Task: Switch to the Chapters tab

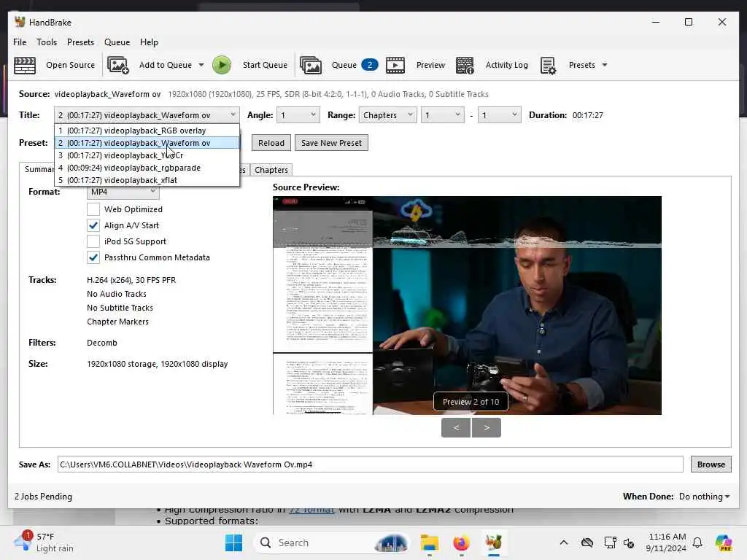Action: [271, 170]
